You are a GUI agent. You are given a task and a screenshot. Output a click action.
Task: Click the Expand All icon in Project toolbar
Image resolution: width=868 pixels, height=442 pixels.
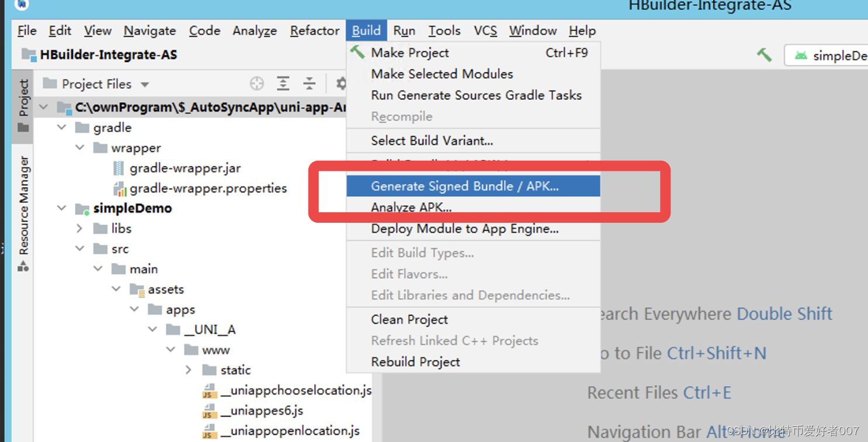(283, 84)
